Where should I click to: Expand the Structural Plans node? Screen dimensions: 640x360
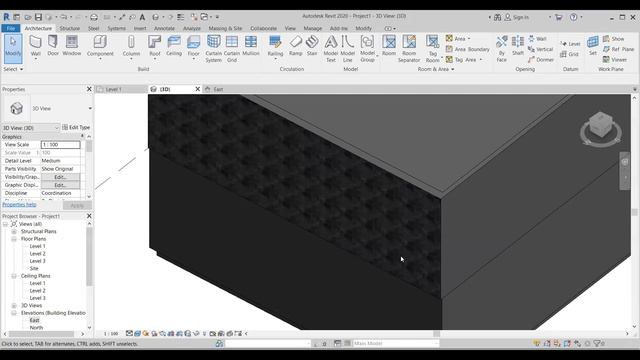point(14,231)
